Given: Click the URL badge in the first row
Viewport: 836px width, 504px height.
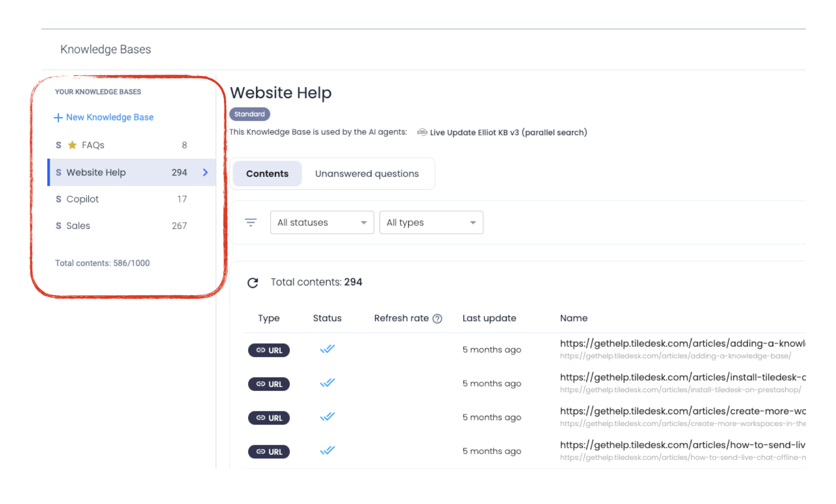Looking at the screenshot, I should pos(268,350).
